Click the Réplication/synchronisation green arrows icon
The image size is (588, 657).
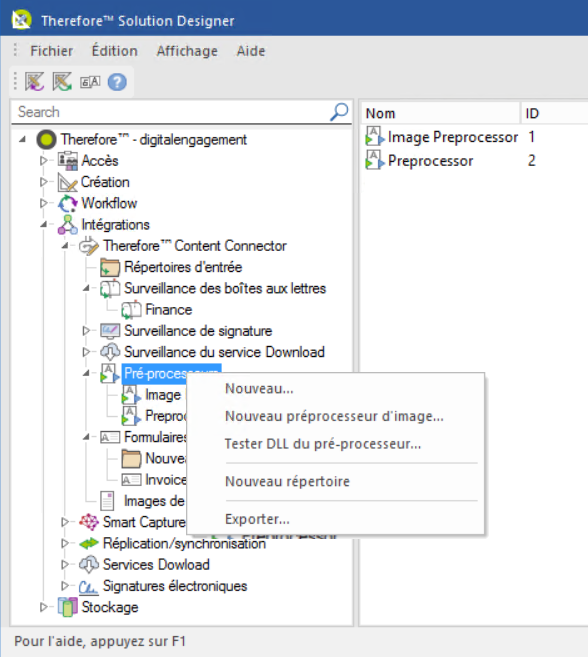89,543
